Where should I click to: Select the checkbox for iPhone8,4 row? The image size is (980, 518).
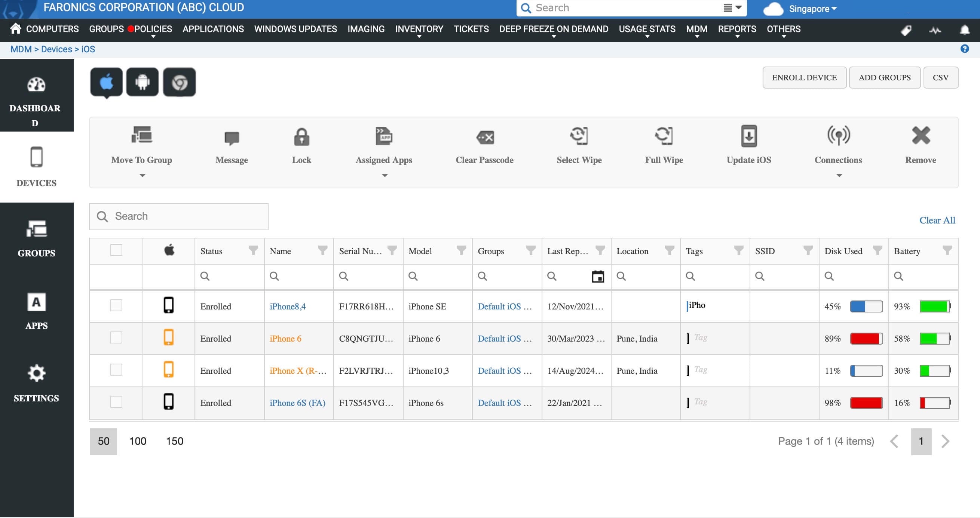116,305
